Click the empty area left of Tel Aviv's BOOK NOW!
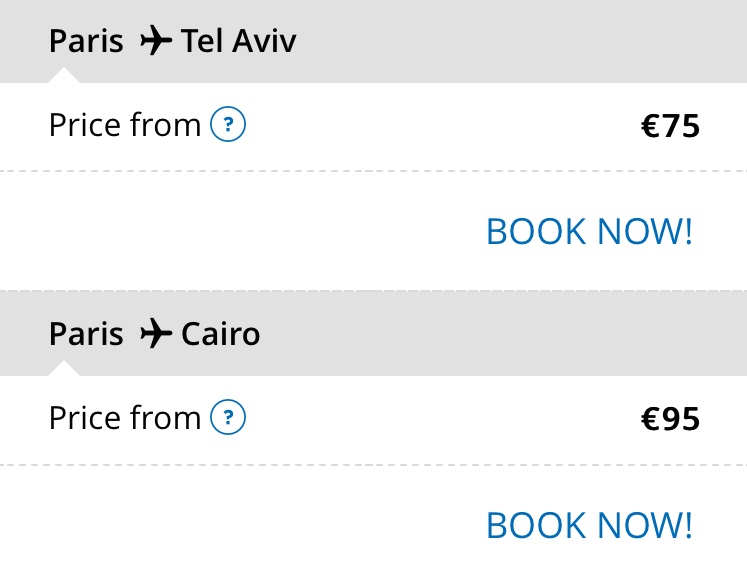 [240, 231]
